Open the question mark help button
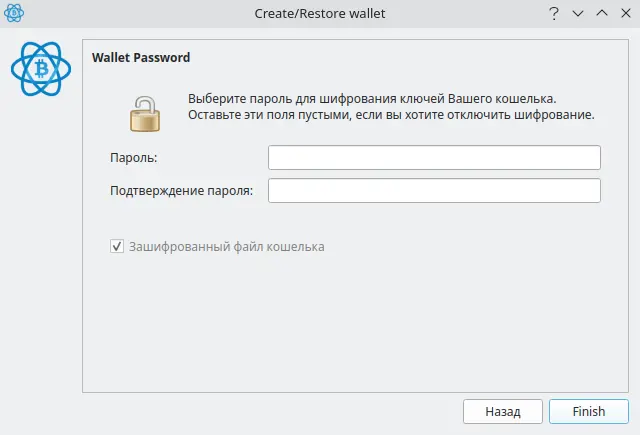The width and height of the screenshot is (640, 435). click(x=553, y=13)
